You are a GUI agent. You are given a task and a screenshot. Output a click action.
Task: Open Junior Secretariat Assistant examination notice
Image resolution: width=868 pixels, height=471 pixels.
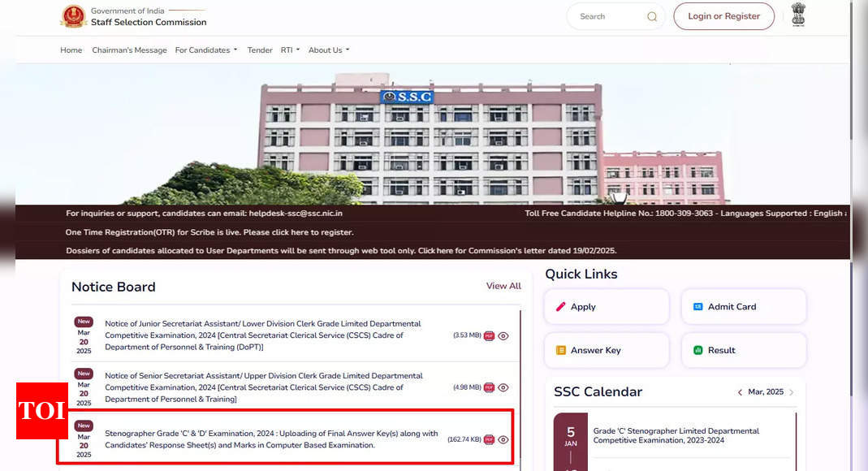(x=263, y=335)
